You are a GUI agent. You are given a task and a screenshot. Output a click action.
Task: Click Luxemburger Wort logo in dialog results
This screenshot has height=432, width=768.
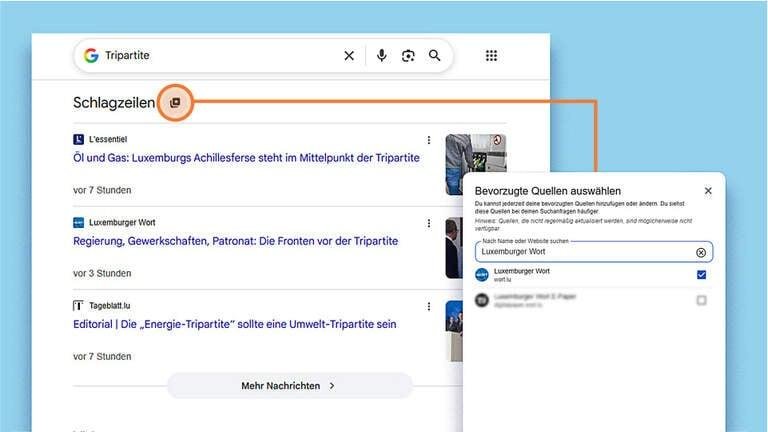482,275
